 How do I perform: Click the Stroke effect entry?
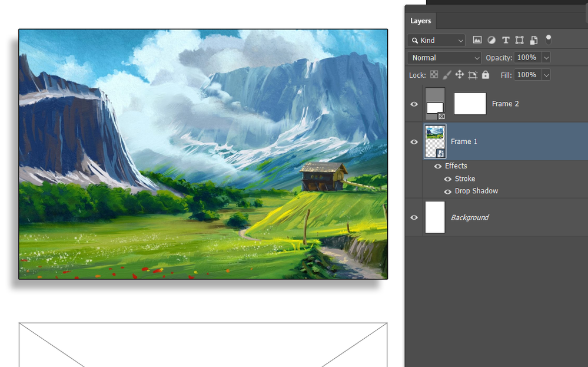tap(465, 178)
